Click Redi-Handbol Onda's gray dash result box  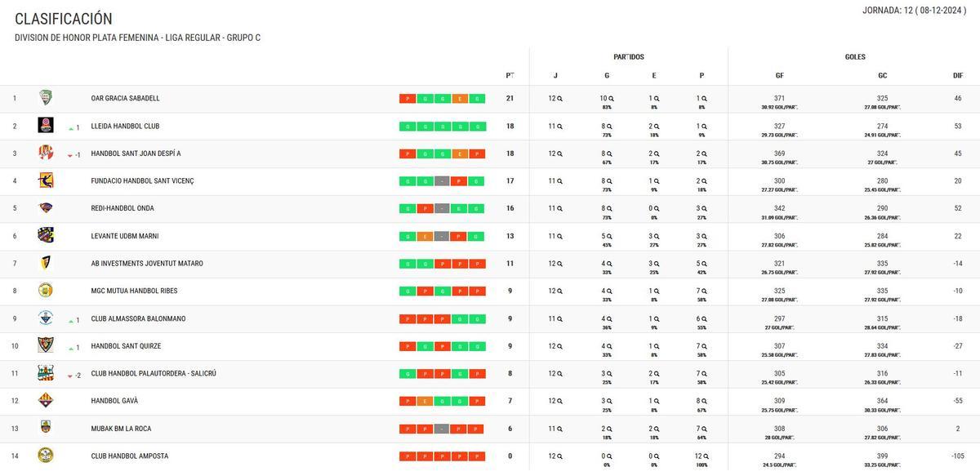[x=442, y=209]
